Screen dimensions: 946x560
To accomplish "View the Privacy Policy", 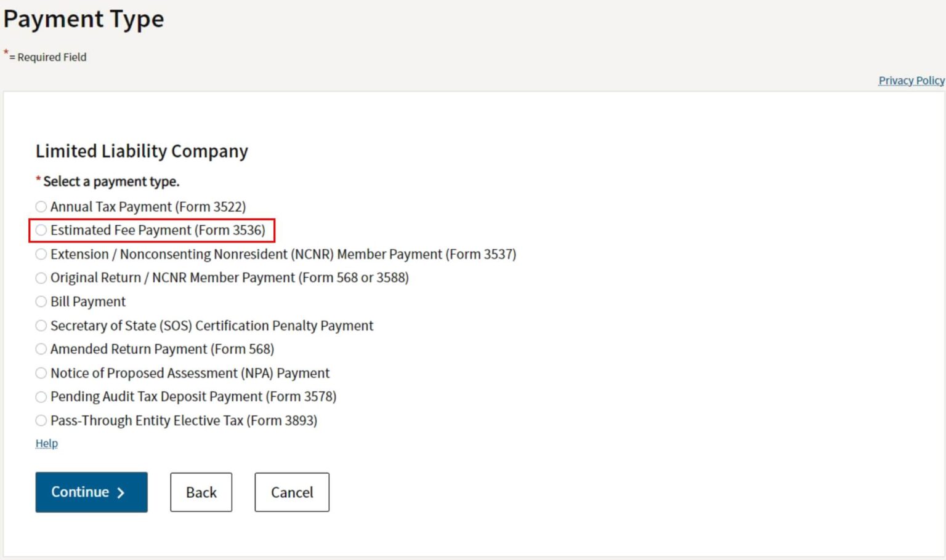I will click(x=911, y=80).
